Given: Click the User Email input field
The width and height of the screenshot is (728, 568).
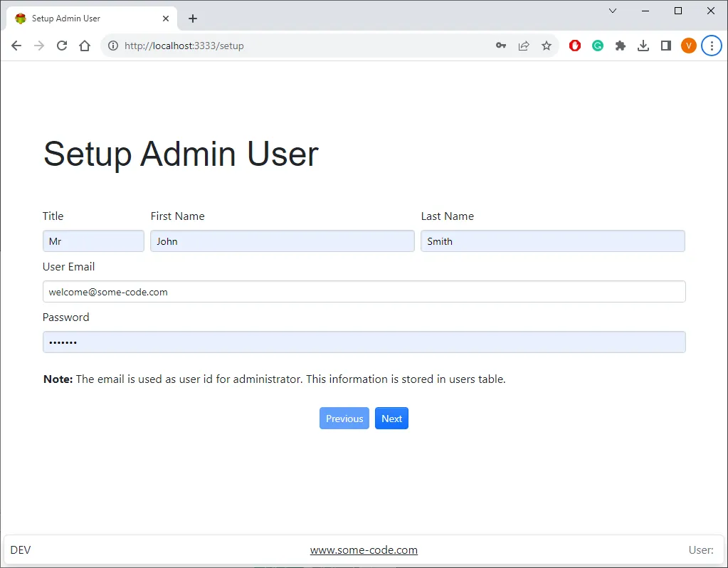Looking at the screenshot, I should tap(364, 291).
